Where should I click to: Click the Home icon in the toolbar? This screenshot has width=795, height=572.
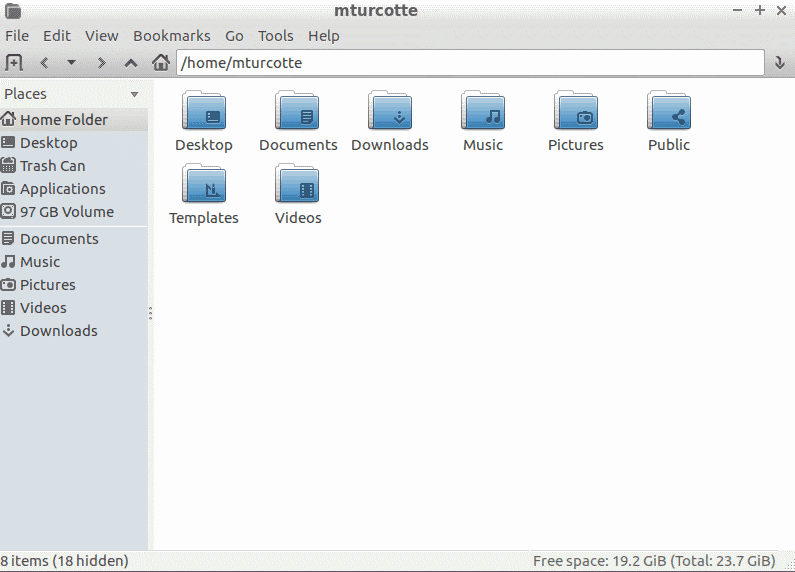[161, 63]
